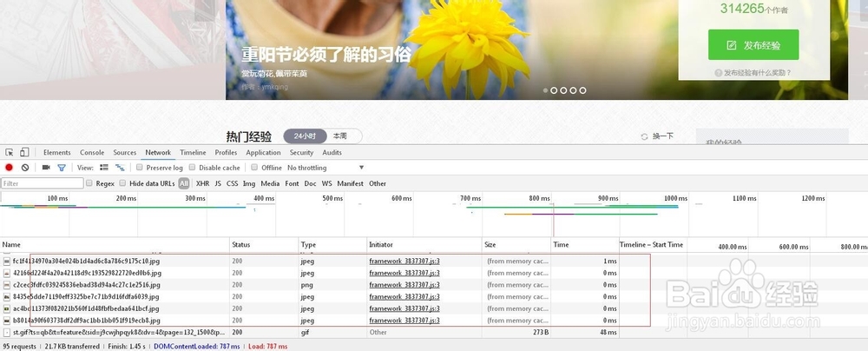Click the 换一下 refresh icon
Viewport: 868px width, 351px height.
pos(644,136)
